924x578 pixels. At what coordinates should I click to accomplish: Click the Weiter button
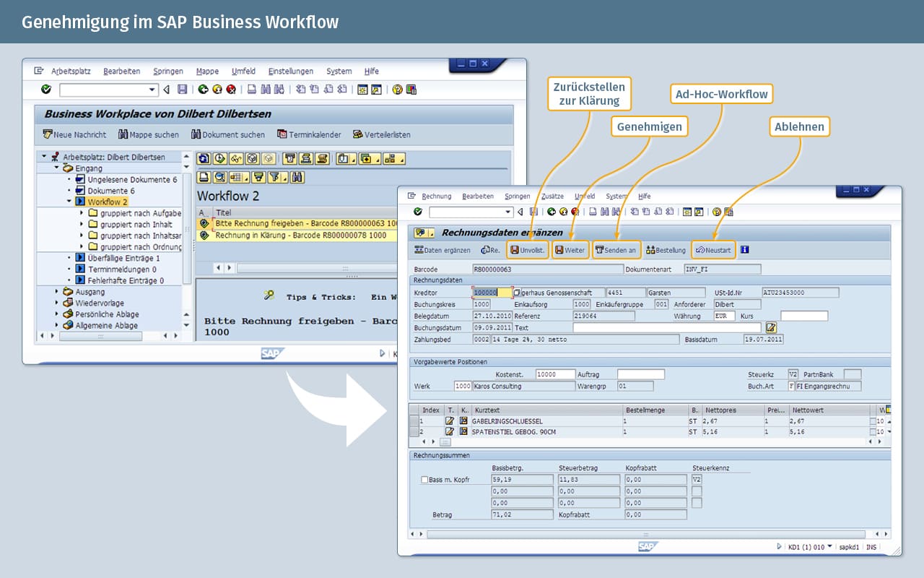570,250
